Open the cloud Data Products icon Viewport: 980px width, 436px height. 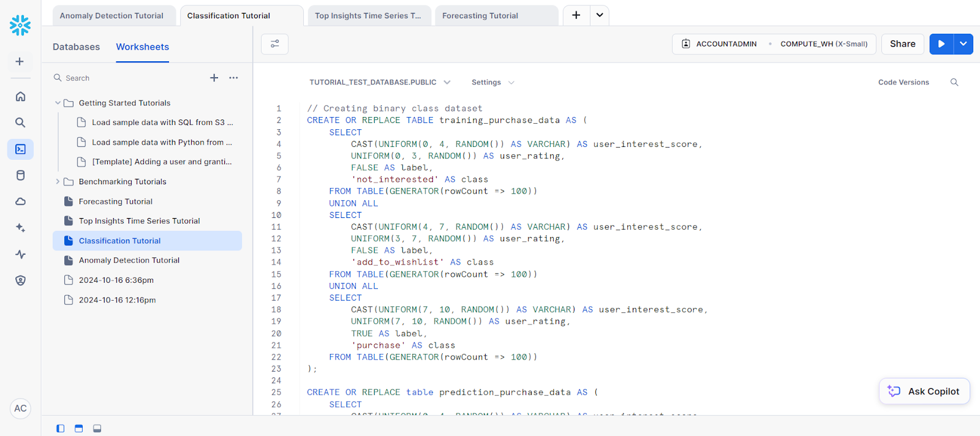coord(20,201)
